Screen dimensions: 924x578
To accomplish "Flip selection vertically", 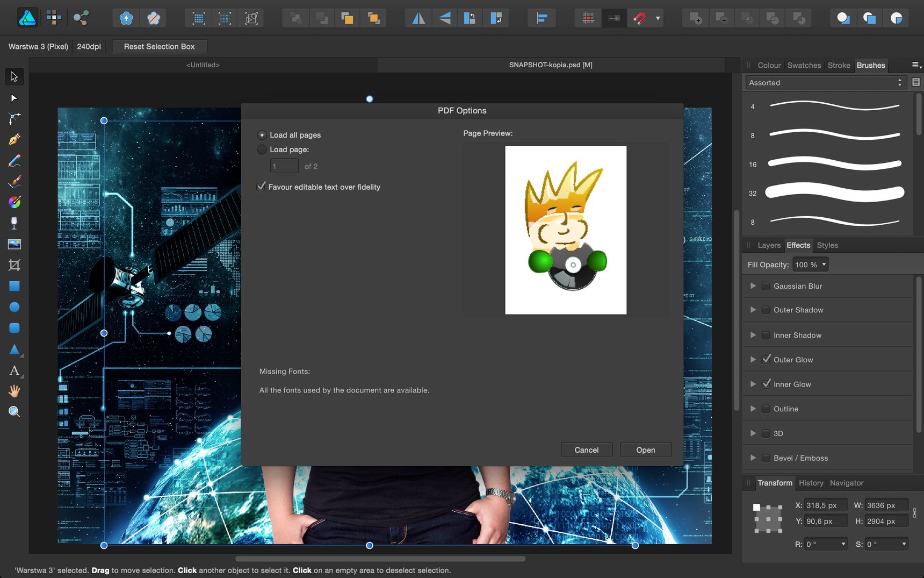I will pyautogui.click(x=445, y=18).
